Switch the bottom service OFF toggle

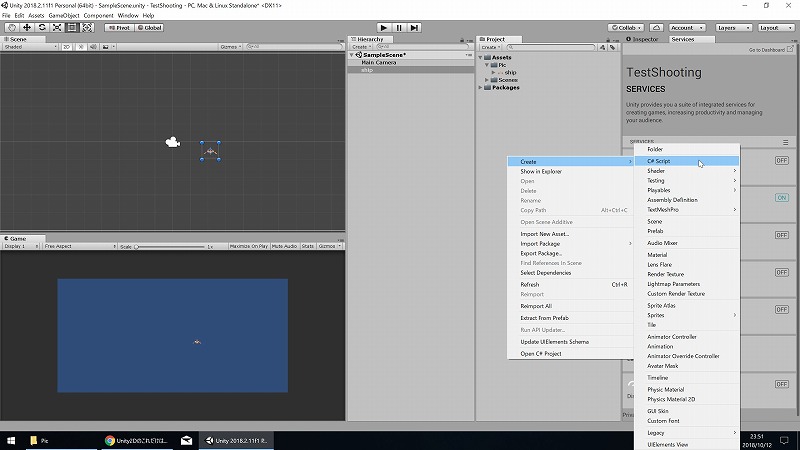[782, 384]
